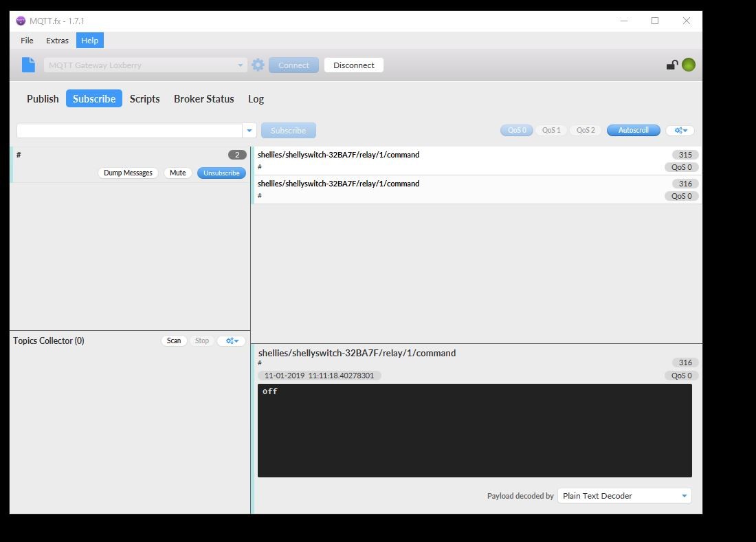
Task: Click the QoS 0 badge in message details
Action: [x=681, y=376]
